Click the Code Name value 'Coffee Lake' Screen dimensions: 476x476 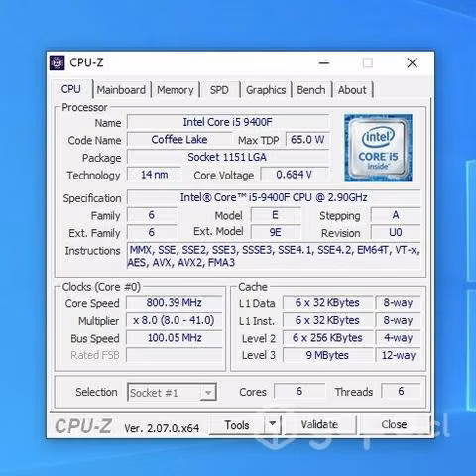point(179,140)
